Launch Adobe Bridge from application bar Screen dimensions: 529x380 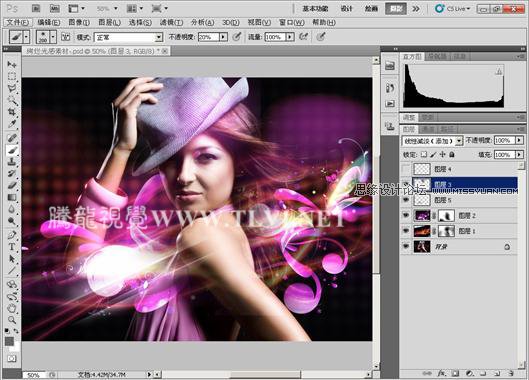[36, 8]
